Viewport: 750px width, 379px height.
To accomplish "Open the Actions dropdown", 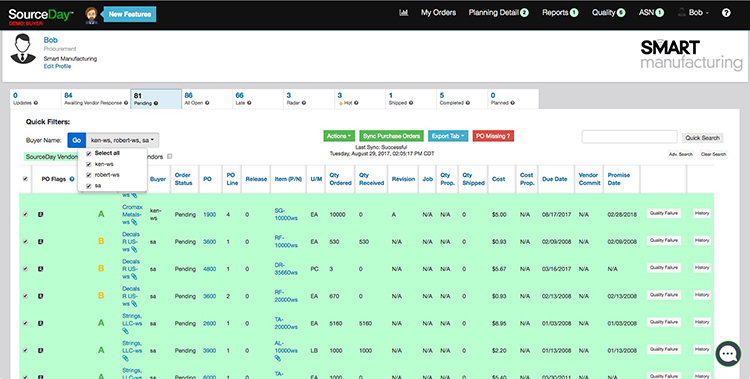I will (340, 136).
